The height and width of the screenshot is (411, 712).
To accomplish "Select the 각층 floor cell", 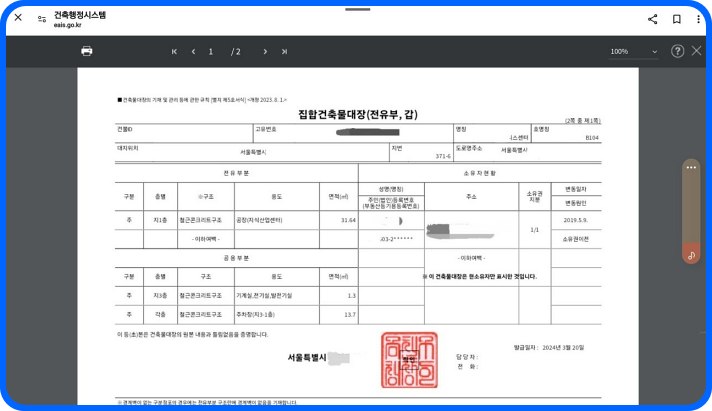I will click(160, 314).
